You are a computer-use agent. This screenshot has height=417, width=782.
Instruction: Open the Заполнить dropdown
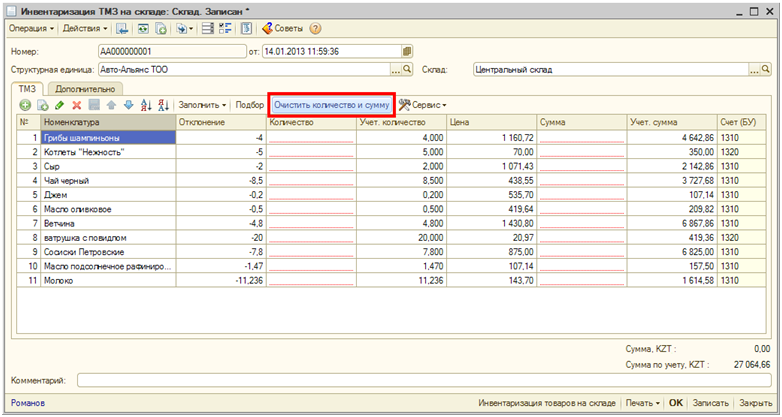click(x=203, y=105)
